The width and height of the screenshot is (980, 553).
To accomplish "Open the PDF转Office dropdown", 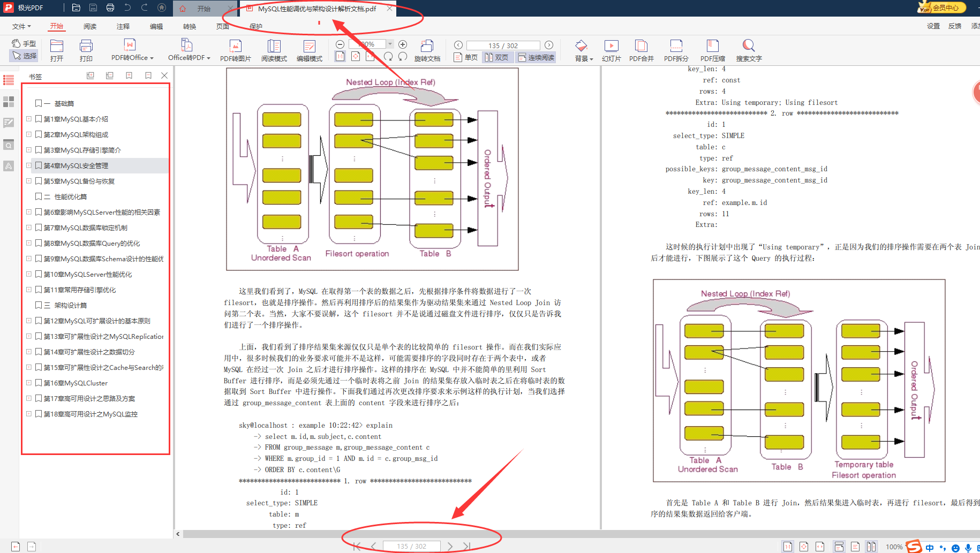I will pyautogui.click(x=132, y=50).
